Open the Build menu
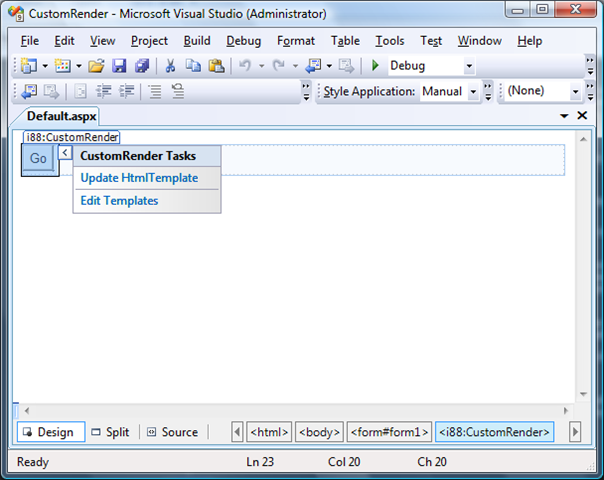This screenshot has height=480, width=604. coord(197,41)
